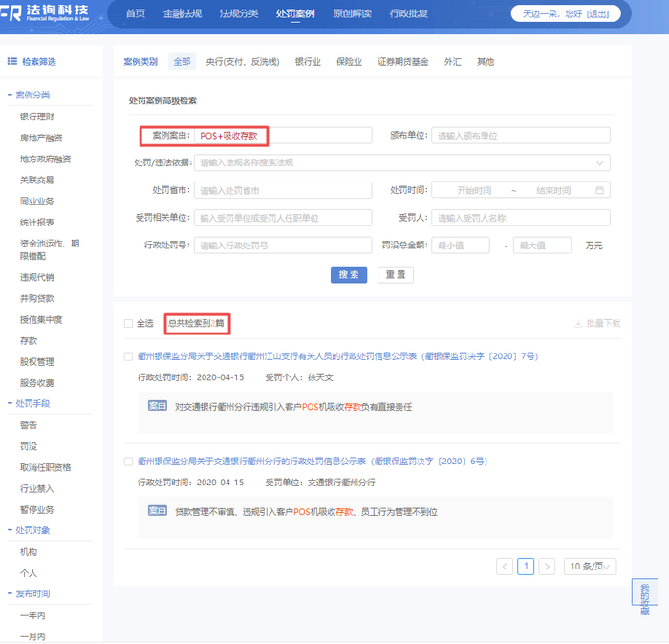Filter by 银行理财 category
The width and height of the screenshot is (669, 644).
[37, 117]
